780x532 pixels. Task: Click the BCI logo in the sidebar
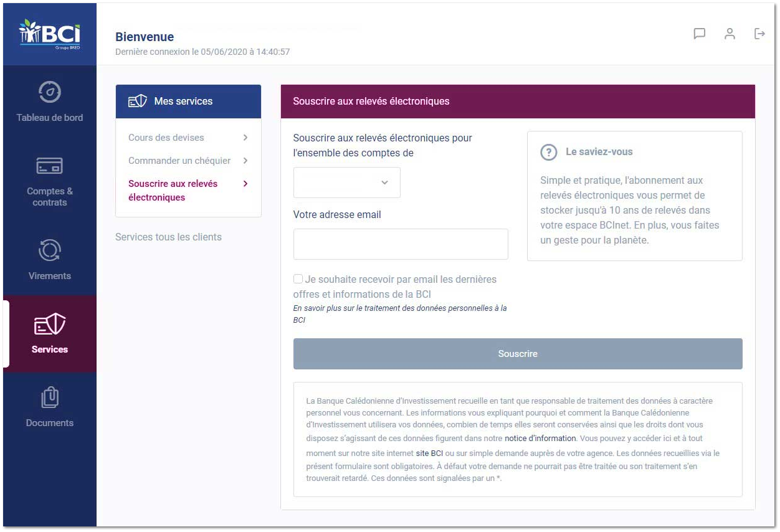pos(50,34)
